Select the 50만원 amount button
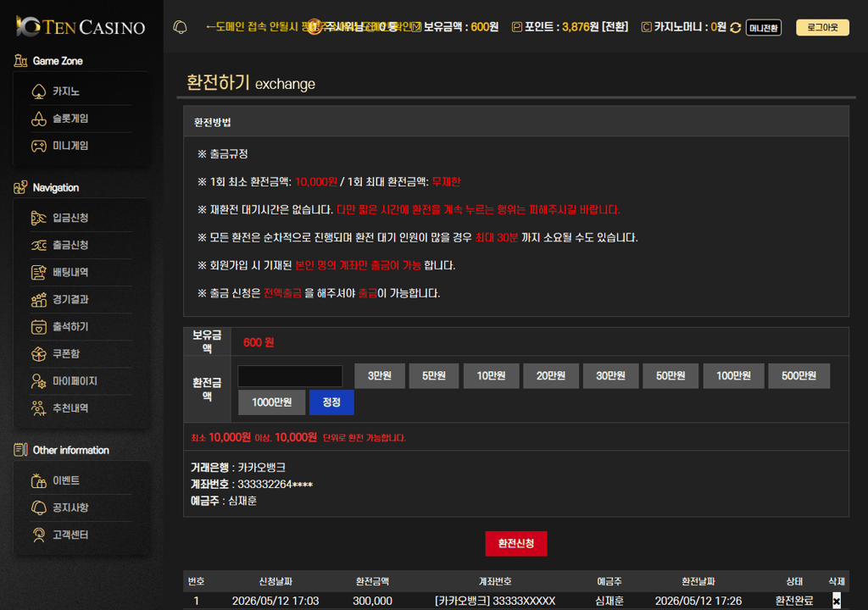 [x=670, y=376]
